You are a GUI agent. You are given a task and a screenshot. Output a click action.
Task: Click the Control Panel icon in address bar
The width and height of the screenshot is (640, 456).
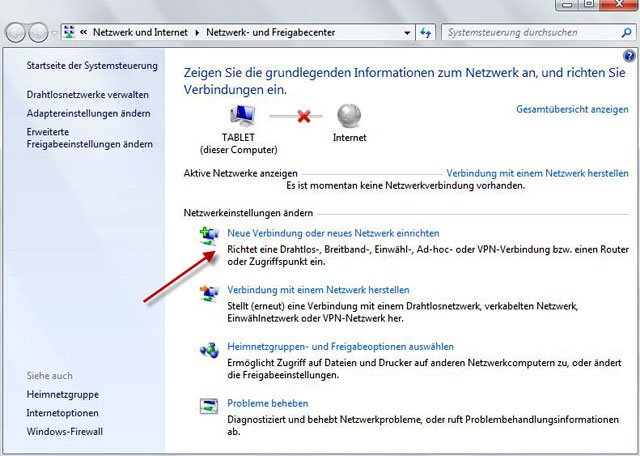(x=70, y=32)
